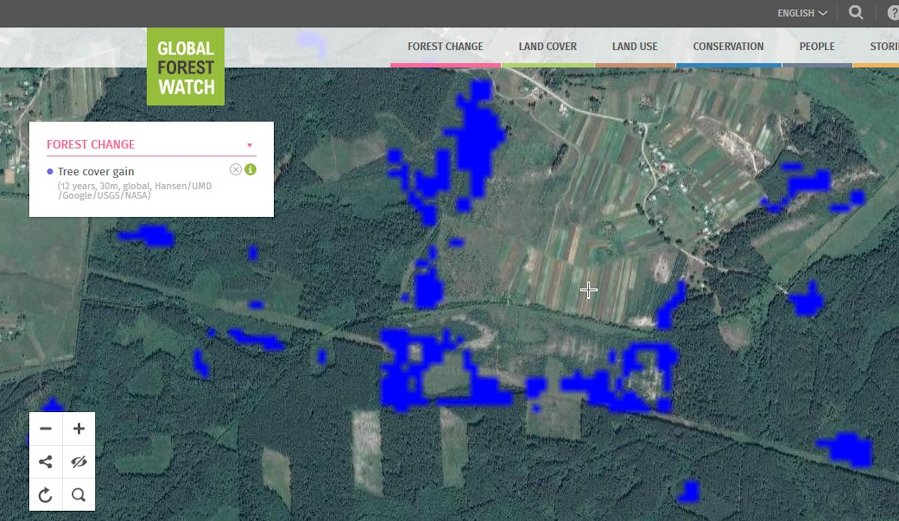Viewport: 899px width, 521px height.
Task: Remove the Tree cover gain layer
Action: [236, 169]
